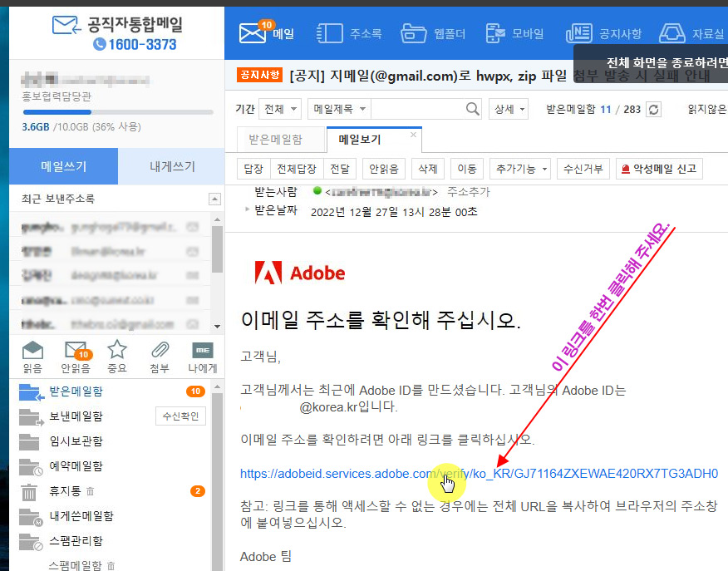Click the Adobe logo in email
Image resolution: width=728 pixels, height=571 pixels.
click(300, 273)
